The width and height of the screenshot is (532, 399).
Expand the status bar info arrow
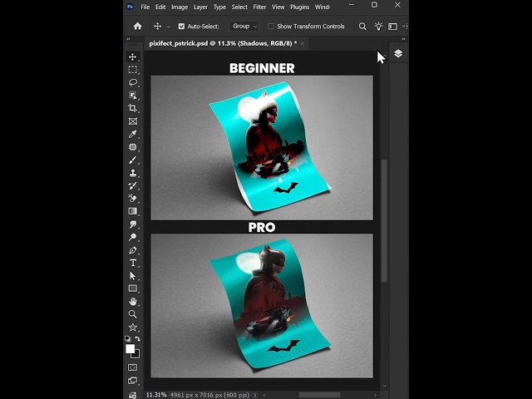255,395
